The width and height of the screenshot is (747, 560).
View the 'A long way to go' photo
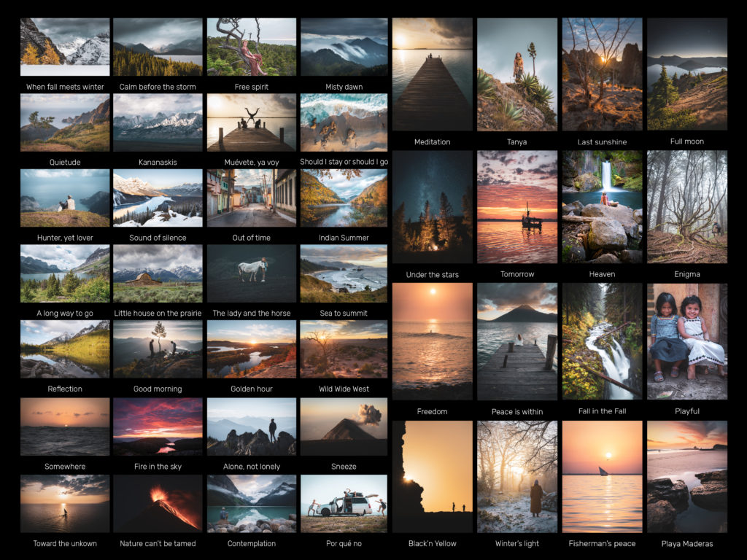[65, 273]
